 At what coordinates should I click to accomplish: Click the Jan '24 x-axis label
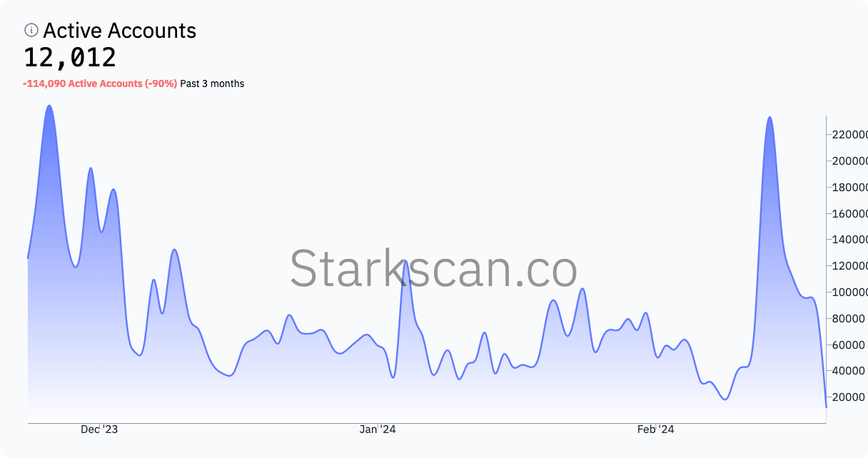coord(378,429)
